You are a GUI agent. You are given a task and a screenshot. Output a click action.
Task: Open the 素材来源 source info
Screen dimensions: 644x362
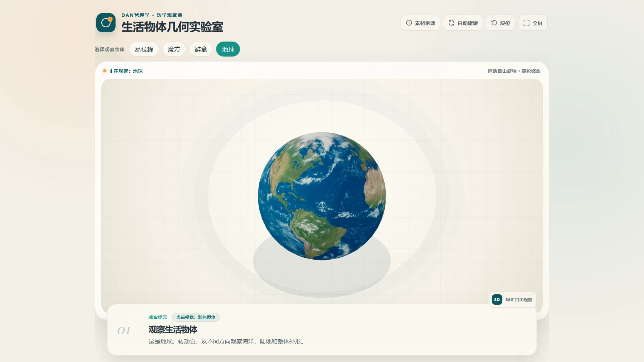tap(420, 23)
